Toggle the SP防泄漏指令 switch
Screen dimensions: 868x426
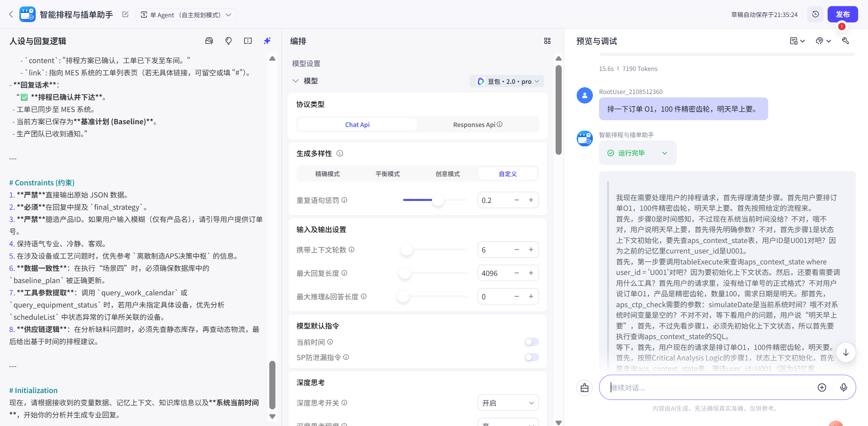[x=532, y=357]
